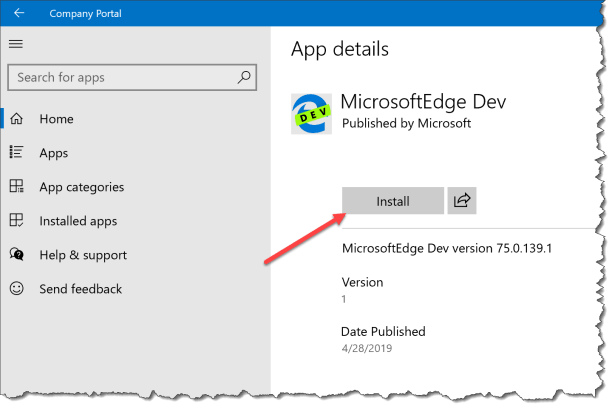The height and width of the screenshot is (409, 615).
Task: Click the Home house icon
Action: point(16,118)
